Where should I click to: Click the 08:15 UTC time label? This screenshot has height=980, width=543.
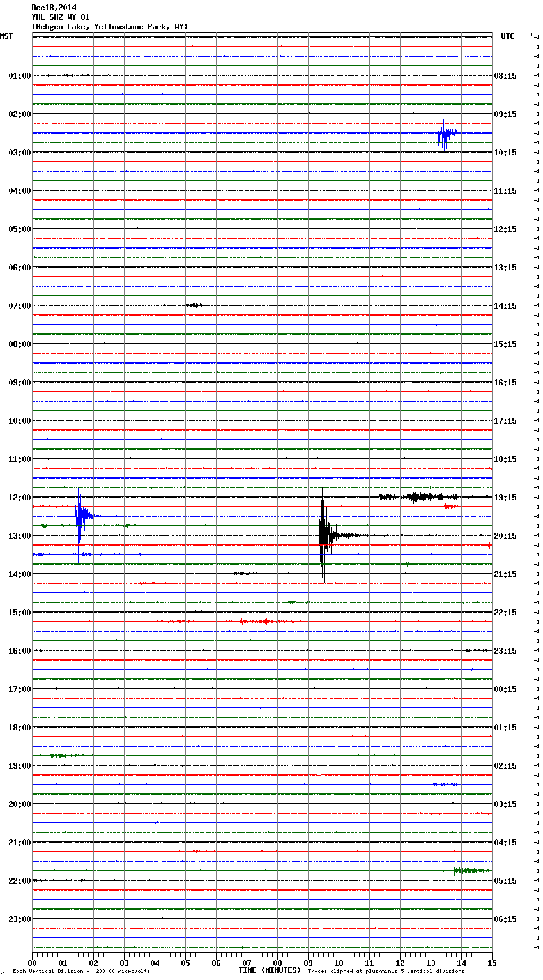pos(505,76)
